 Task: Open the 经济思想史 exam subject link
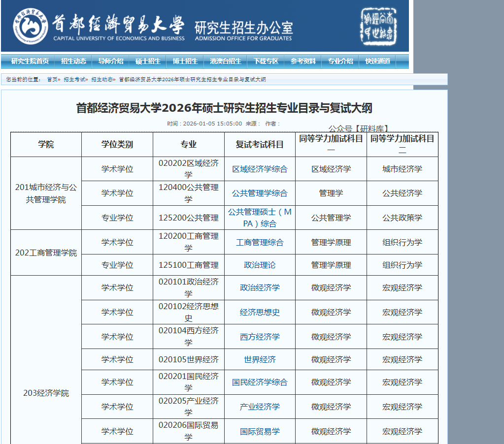coord(260,313)
